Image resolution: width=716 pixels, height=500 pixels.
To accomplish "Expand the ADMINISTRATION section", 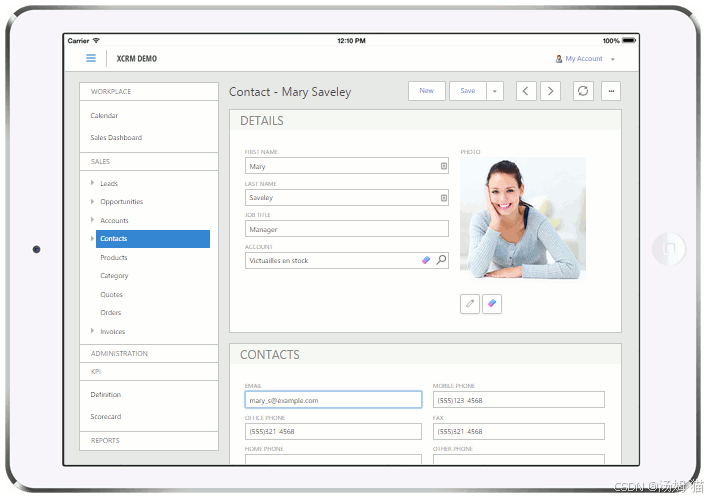I will 149,353.
